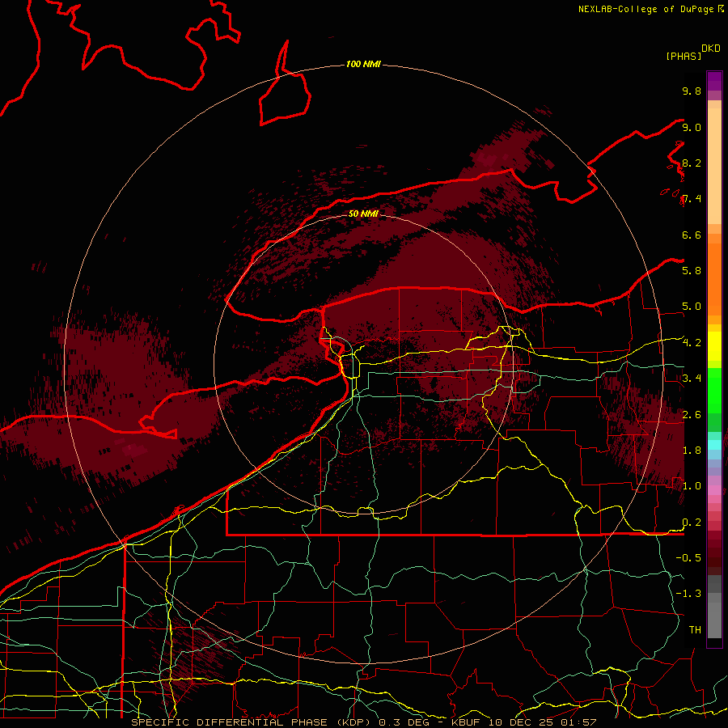728x728 pixels.
Task: Click the 5.0 color scale value
Action: pyautogui.click(x=692, y=307)
